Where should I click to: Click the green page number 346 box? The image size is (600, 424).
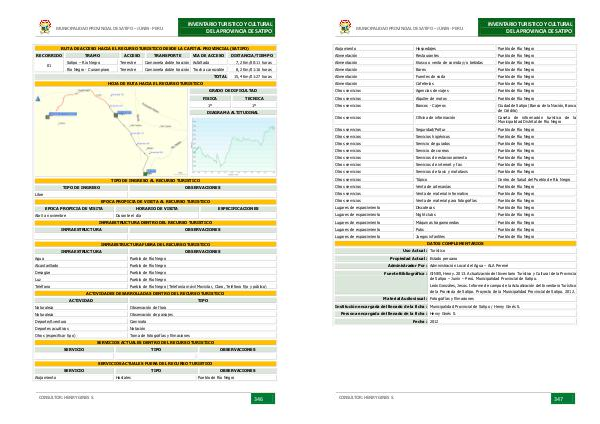click(262, 399)
